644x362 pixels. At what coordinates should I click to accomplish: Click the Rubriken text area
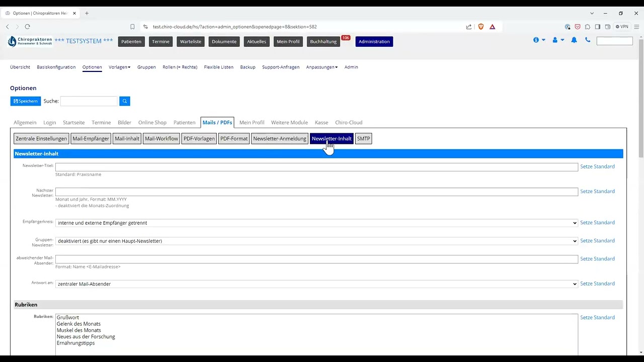(316, 335)
